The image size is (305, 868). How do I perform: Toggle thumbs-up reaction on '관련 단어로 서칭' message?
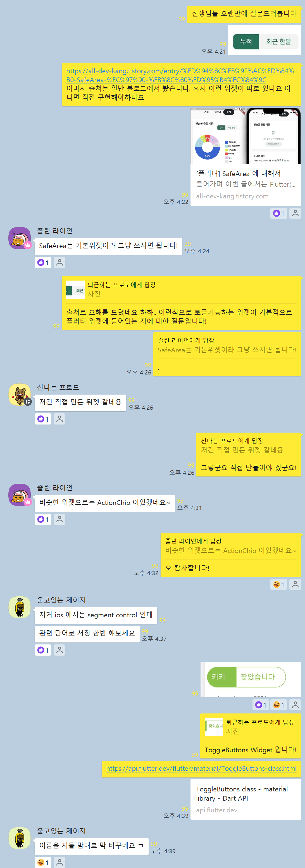point(43,650)
